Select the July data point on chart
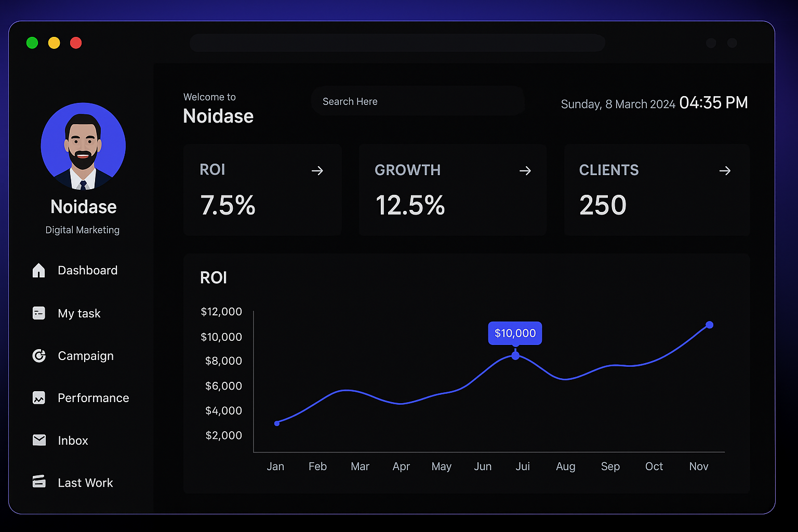Image resolution: width=798 pixels, height=532 pixels. coord(515,356)
